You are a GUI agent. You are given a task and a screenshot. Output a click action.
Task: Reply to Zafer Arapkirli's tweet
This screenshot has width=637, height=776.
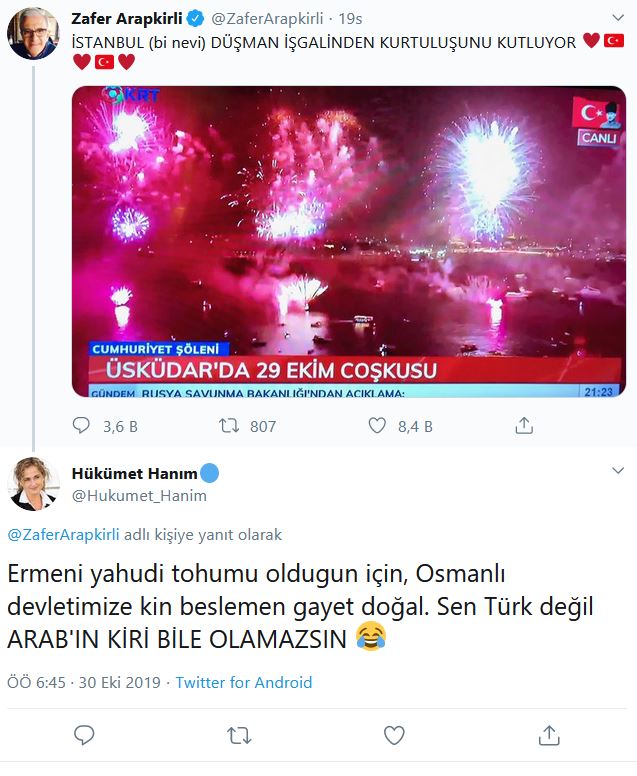81,426
